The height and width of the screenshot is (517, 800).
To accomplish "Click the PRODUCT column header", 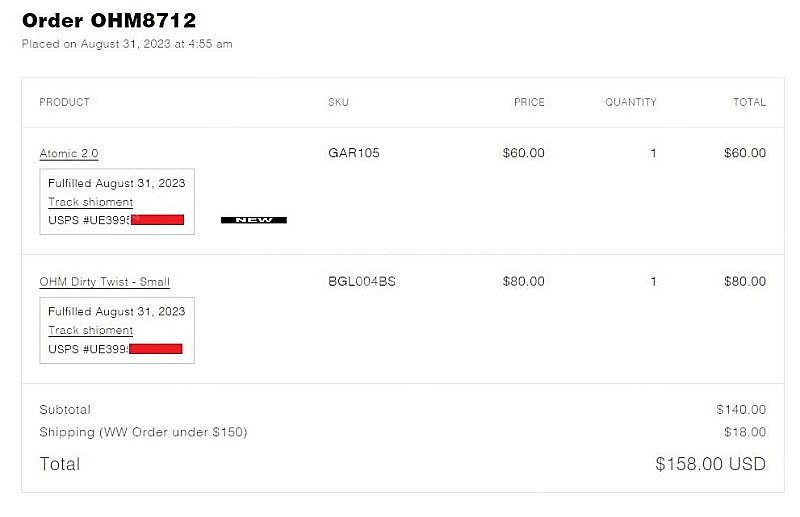I will click(64, 102).
